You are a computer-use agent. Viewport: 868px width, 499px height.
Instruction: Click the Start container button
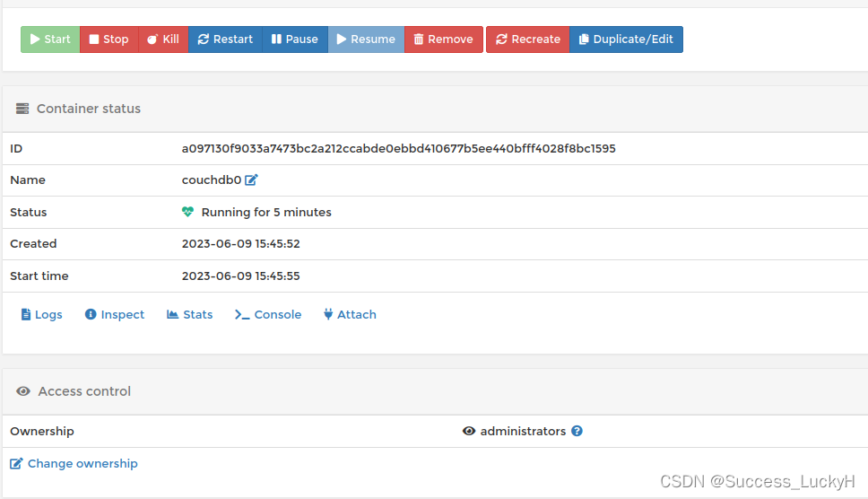[50, 39]
